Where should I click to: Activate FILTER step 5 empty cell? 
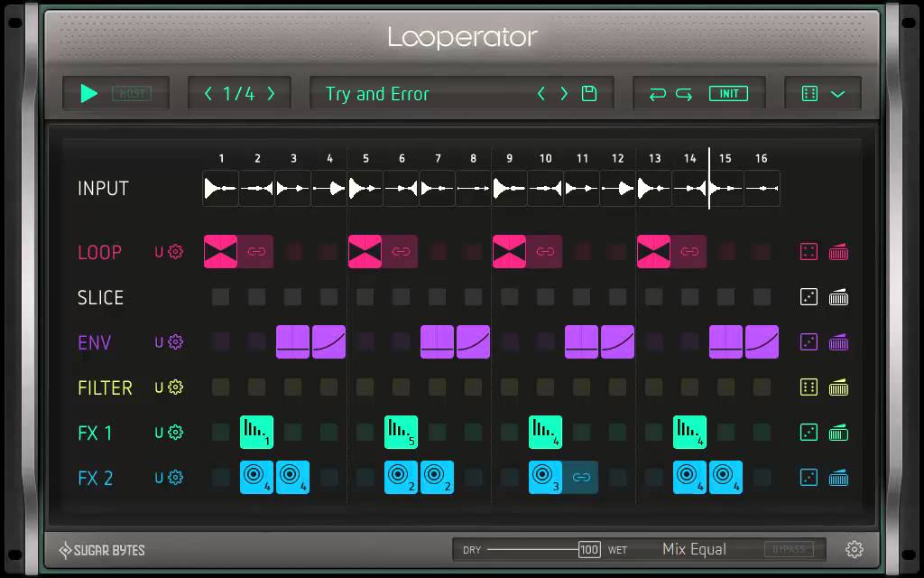[x=365, y=387]
